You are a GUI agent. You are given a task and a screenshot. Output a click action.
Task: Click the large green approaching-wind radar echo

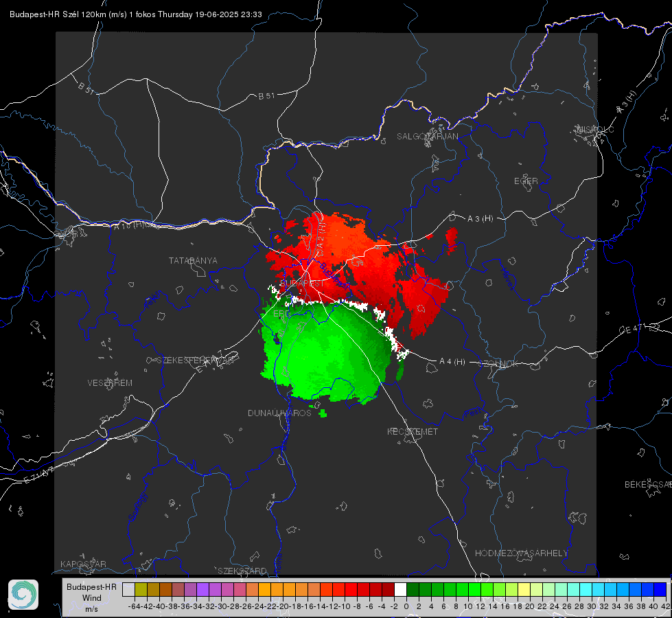pyautogui.click(x=326, y=352)
